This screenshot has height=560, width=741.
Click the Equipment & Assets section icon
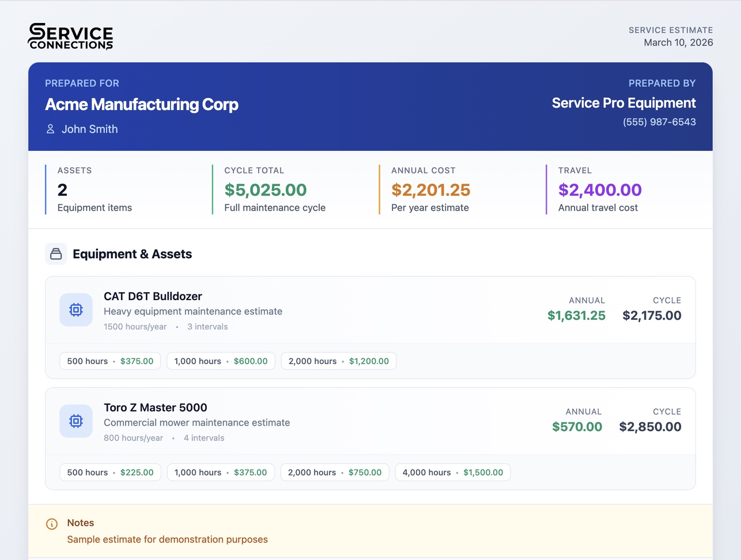tap(55, 253)
